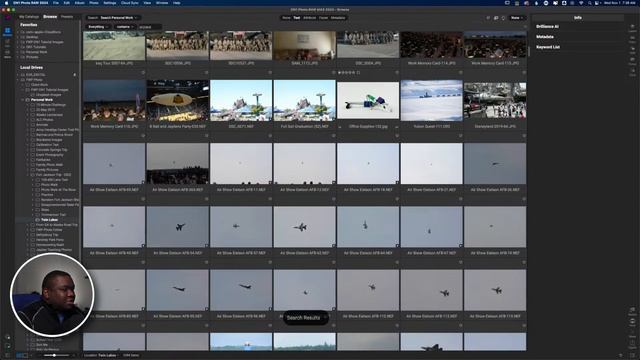Expand the first drive under Local Drives

point(18,75)
